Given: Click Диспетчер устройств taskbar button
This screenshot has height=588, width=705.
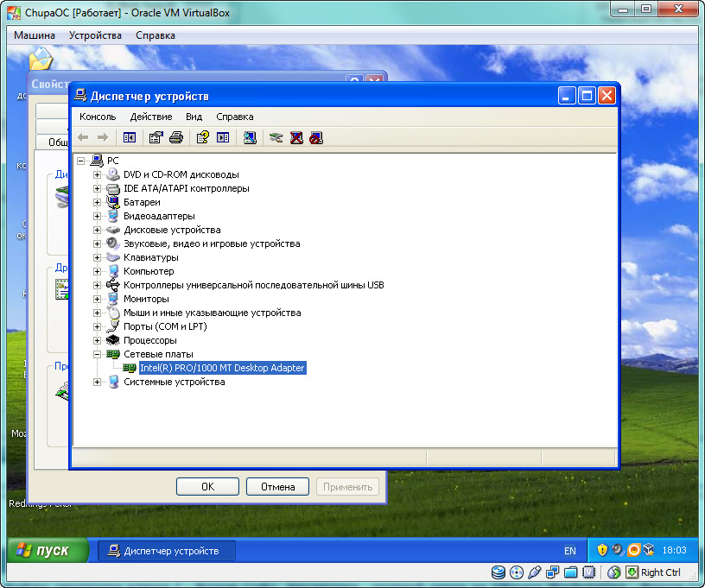Looking at the screenshot, I should pos(167,551).
